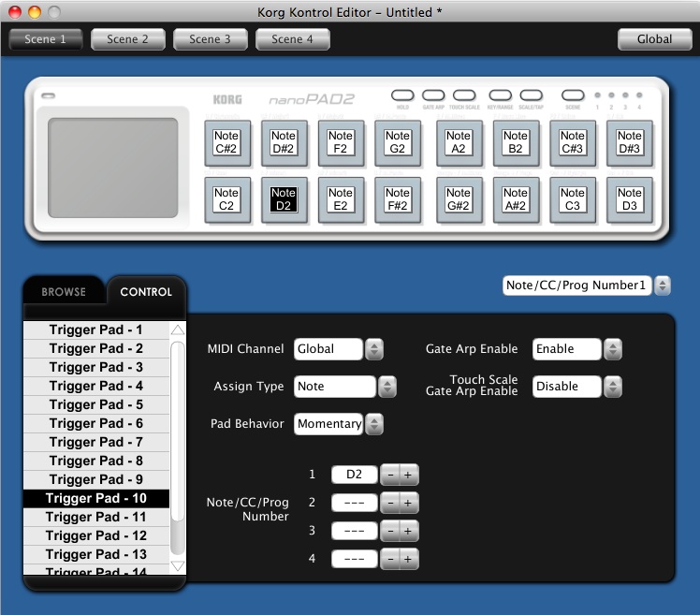This screenshot has width=700, height=615.
Task: Select the Note B2 pad
Action: [x=516, y=143]
